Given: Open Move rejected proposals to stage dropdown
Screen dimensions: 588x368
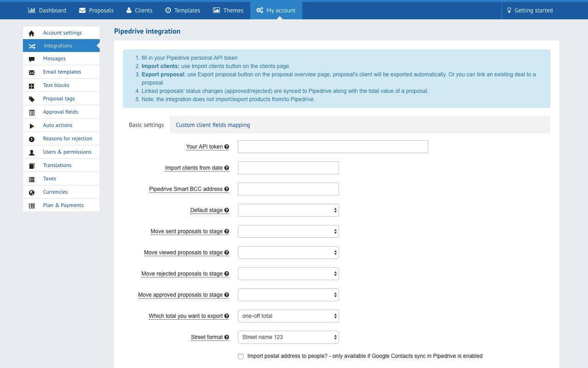Looking at the screenshot, I should tap(288, 274).
